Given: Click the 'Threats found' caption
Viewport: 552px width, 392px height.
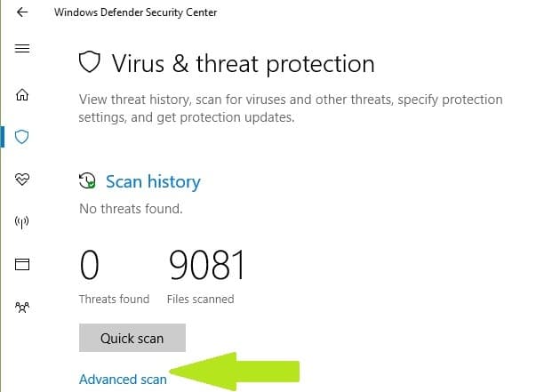Looking at the screenshot, I should (114, 300).
